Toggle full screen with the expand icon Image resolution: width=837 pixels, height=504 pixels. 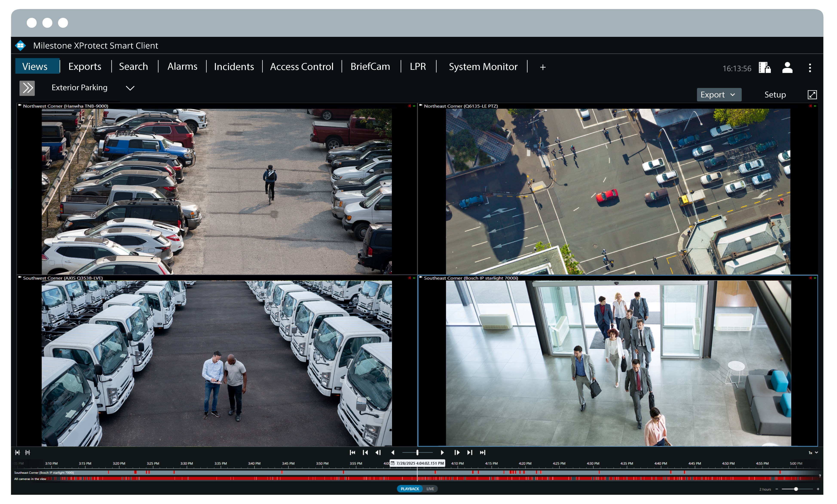[812, 95]
